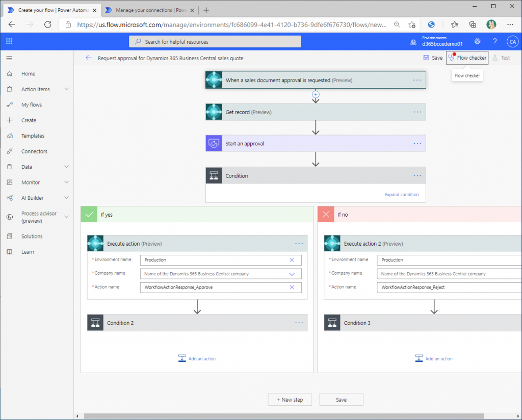Screen dimensions: 522x420
Task: Toggle the hamburger navigation menu
Action: (x=9, y=58)
